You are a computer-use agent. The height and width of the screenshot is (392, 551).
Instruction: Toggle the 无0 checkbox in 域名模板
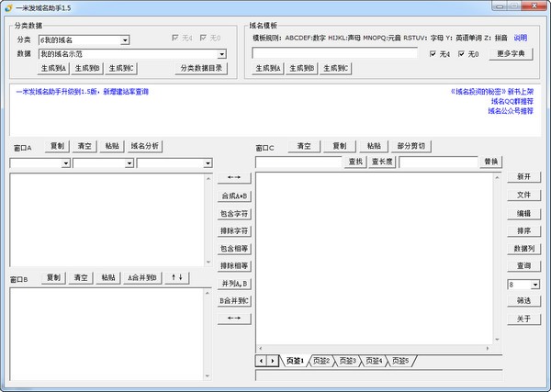(x=461, y=54)
